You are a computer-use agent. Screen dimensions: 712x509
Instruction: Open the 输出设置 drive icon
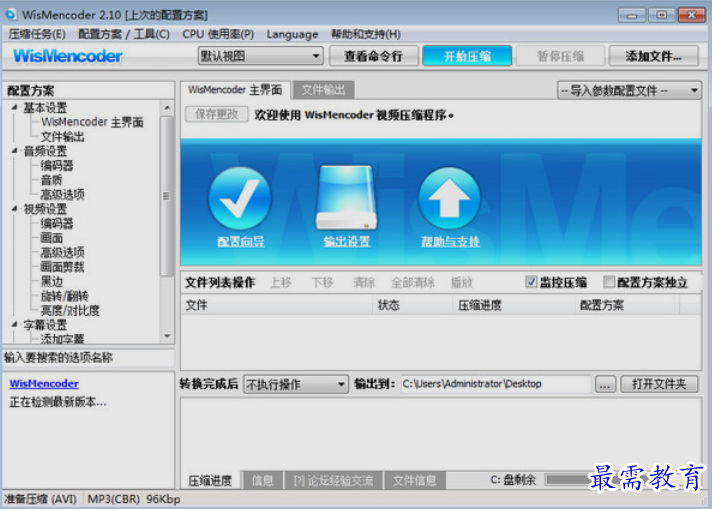[x=347, y=197]
